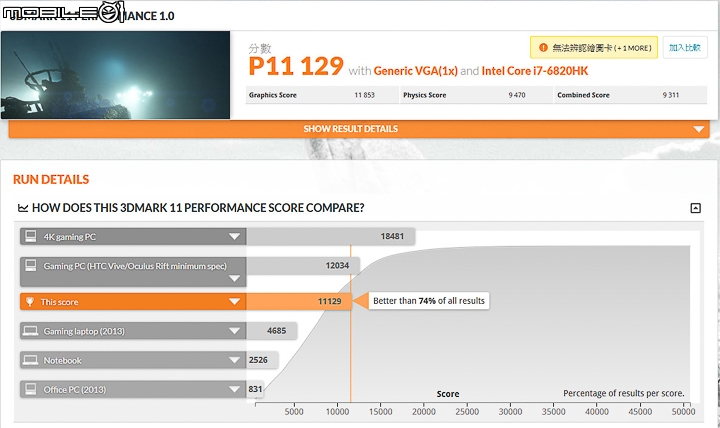This screenshot has height=428, width=720.
Task: Click the 18481 score bar value
Action: (x=392, y=236)
